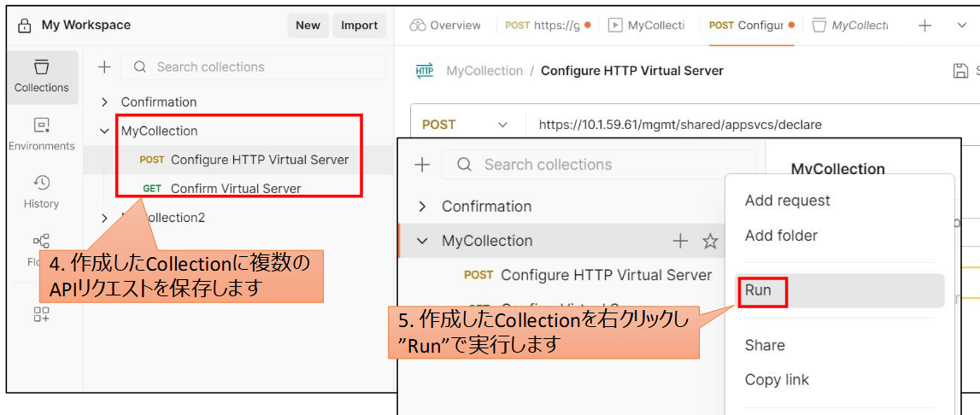Expand the Confirmation collection in main sidebar
The image size is (980, 415).
pos(104,102)
